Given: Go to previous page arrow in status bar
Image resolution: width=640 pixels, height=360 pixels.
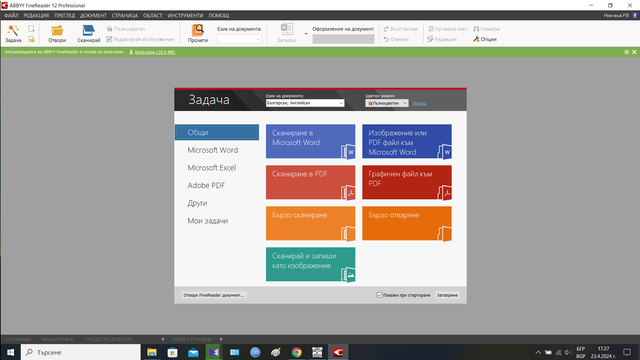Looking at the screenshot, I should pos(162,339).
